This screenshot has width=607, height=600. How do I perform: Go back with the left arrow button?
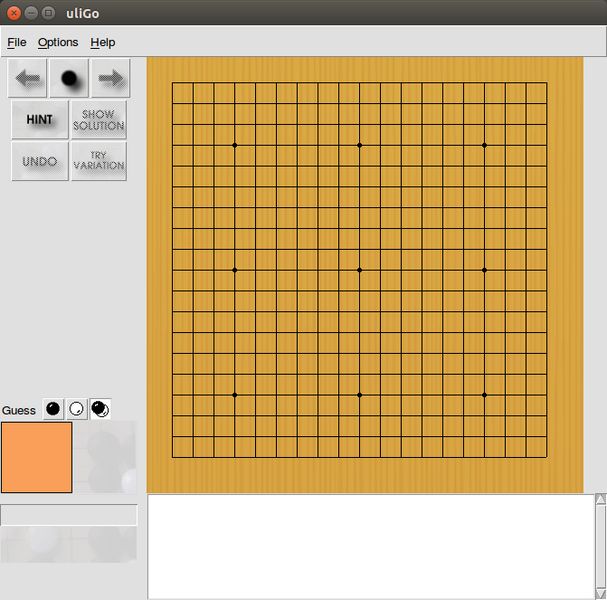[x=27, y=78]
